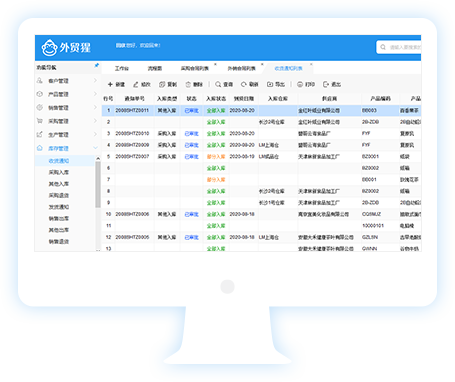455x382 pixels.
Task: Click the 打印 print icon
Action: click(300, 84)
